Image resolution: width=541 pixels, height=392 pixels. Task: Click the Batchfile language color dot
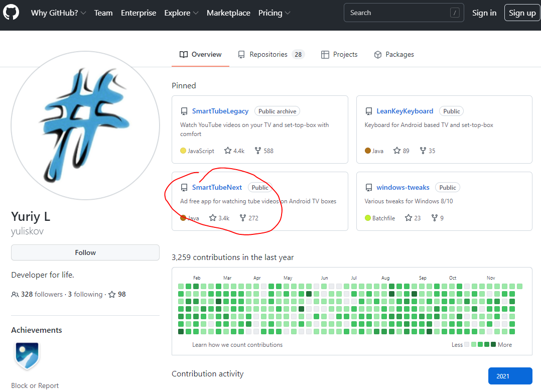368,218
